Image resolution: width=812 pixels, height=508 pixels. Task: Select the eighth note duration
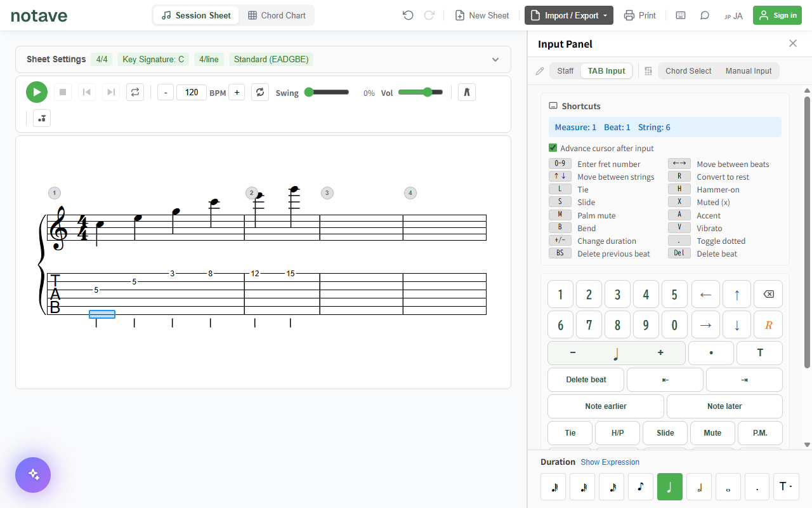(641, 486)
